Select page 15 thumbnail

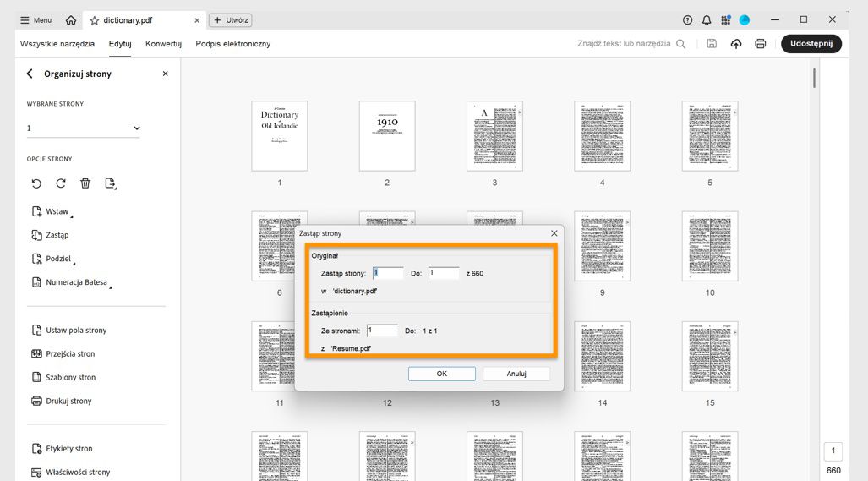point(710,356)
